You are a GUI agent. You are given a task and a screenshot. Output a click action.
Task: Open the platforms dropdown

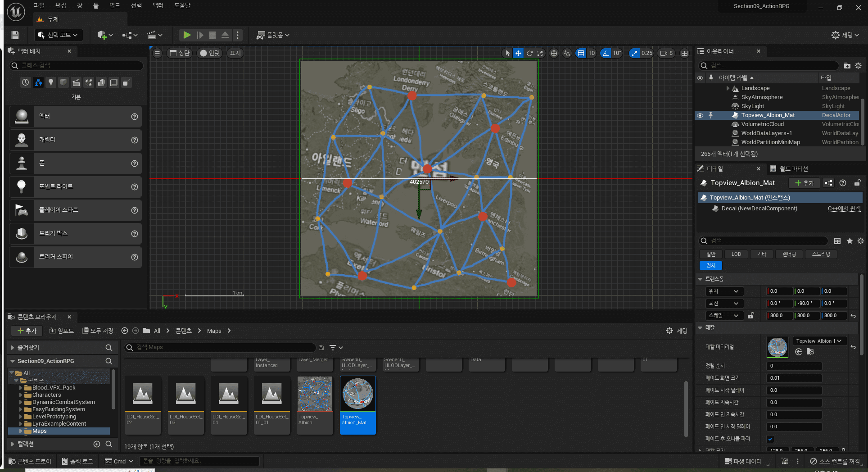[273, 35]
